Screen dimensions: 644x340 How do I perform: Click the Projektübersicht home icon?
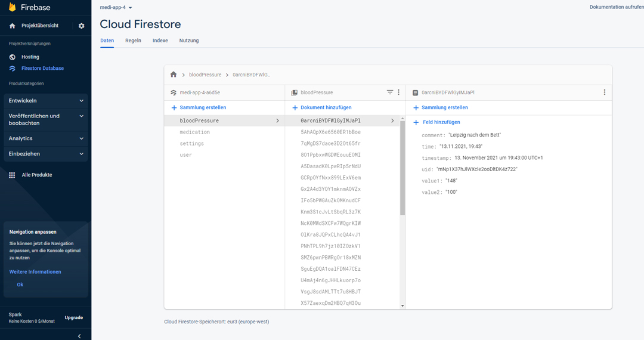click(x=13, y=26)
